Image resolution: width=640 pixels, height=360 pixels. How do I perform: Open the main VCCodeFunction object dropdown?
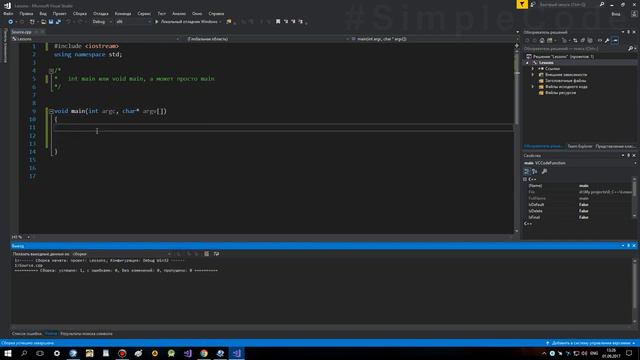(x=635, y=163)
